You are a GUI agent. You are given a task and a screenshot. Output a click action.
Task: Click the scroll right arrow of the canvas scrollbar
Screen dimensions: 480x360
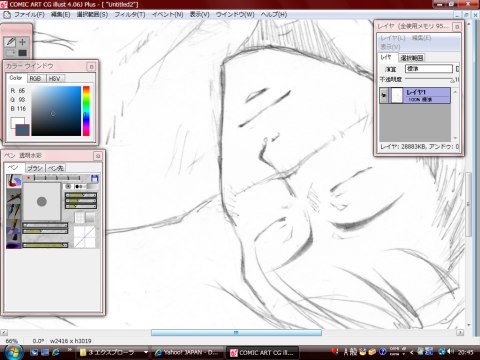pos(460,332)
